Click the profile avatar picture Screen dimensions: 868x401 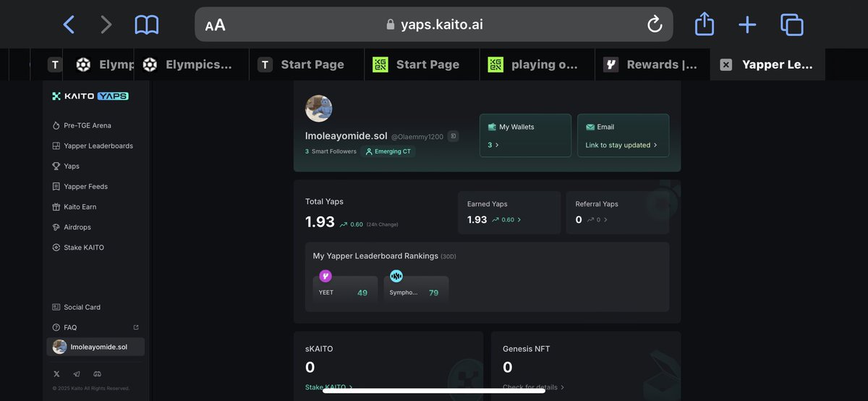pyautogui.click(x=319, y=109)
